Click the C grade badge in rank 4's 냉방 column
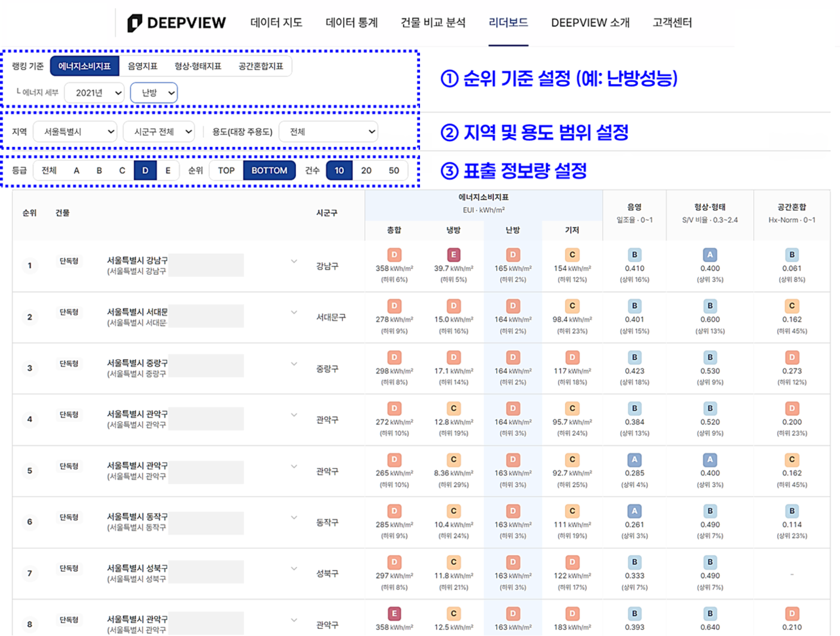The width and height of the screenshot is (840, 636). tap(453, 408)
